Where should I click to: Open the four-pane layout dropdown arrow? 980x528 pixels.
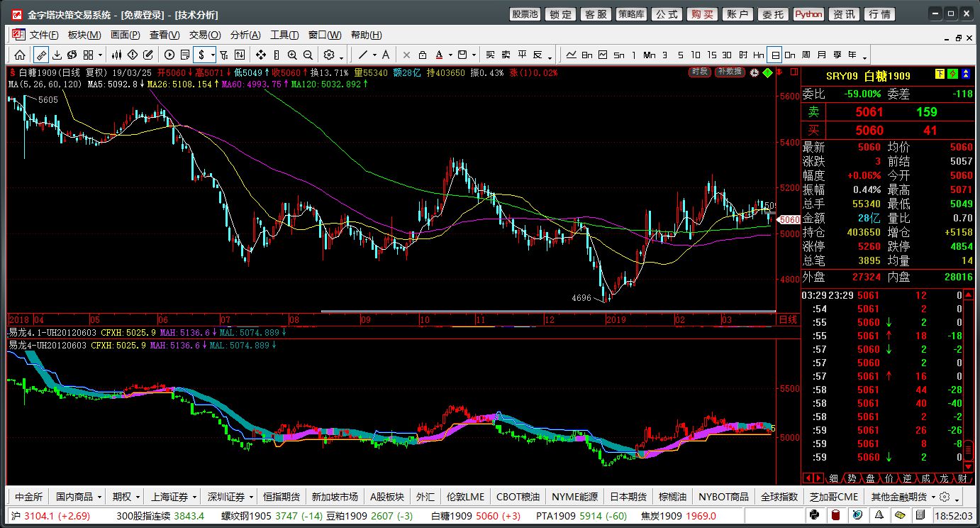pos(100,55)
